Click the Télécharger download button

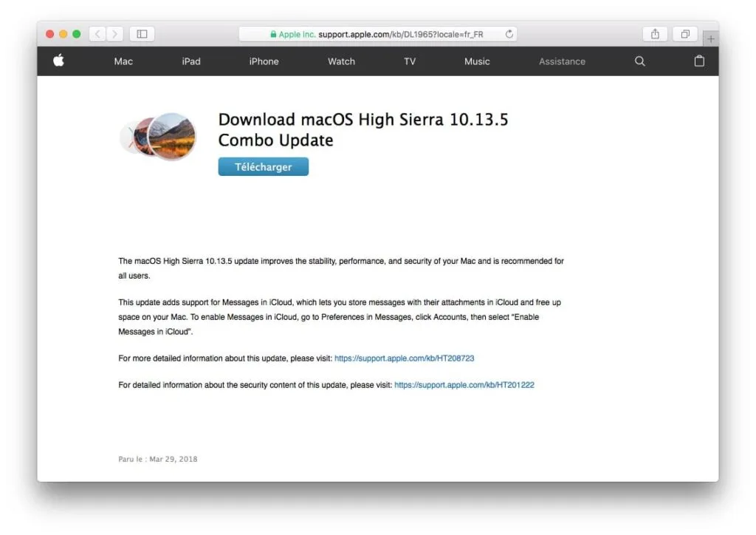click(263, 166)
